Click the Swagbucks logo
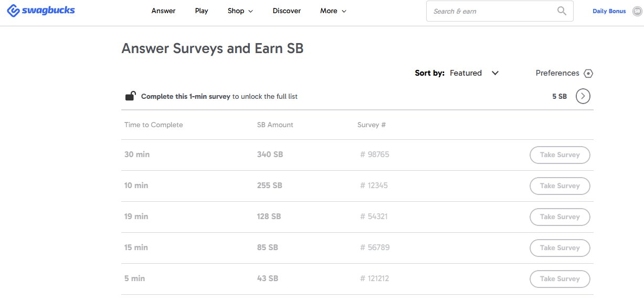Image resolution: width=644 pixels, height=299 pixels. (x=40, y=11)
